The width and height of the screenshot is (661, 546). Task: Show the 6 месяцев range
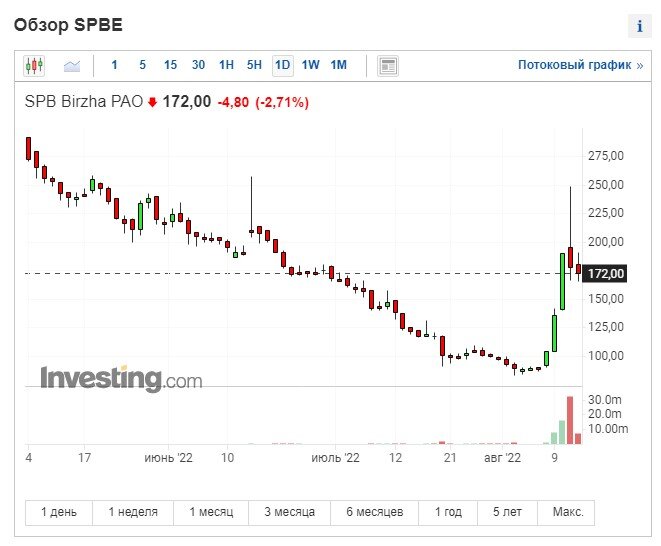pyautogui.click(x=375, y=512)
